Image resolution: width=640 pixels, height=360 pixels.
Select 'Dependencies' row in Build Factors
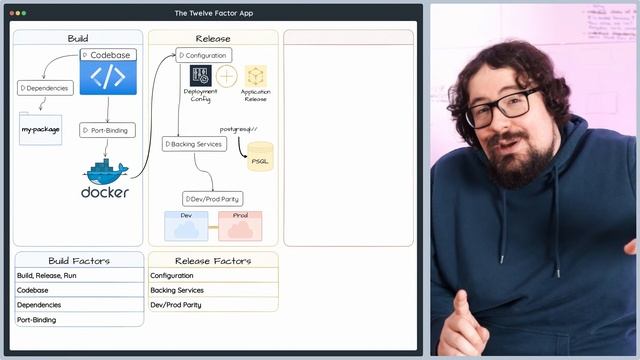click(x=80, y=305)
